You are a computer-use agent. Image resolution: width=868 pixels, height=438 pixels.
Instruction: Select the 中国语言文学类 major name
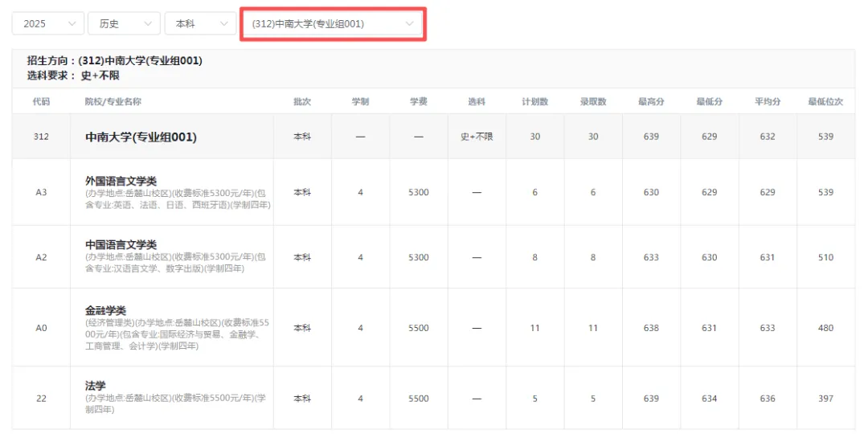point(121,245)
